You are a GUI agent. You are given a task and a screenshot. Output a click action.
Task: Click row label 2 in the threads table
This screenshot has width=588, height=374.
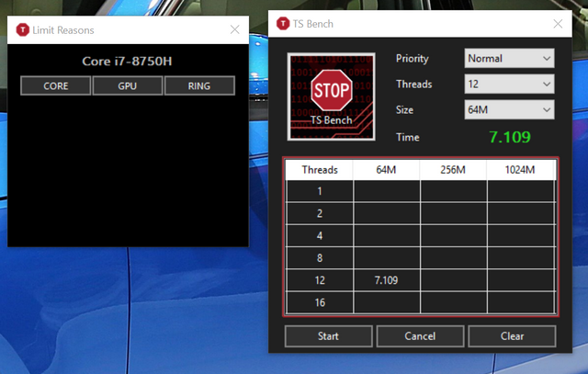point(320,213)
